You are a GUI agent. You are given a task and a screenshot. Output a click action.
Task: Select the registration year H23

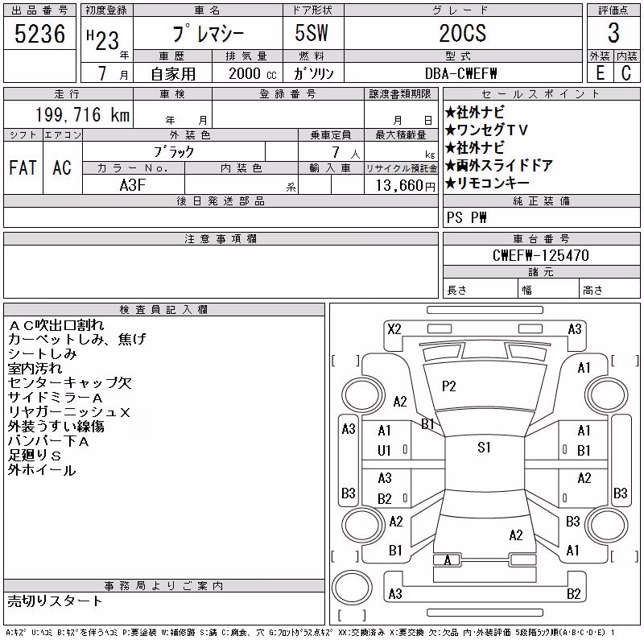tap(103, 40)
